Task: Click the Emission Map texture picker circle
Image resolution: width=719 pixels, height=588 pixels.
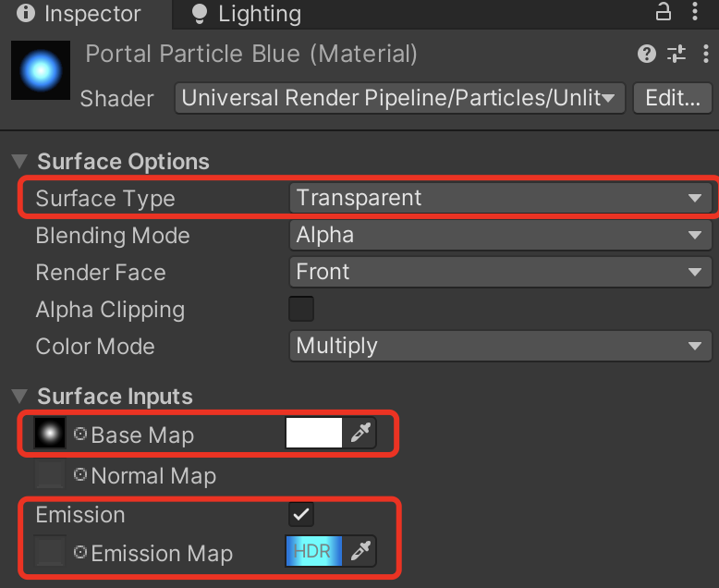Action: pyautogui.click(x=80, y=552)
